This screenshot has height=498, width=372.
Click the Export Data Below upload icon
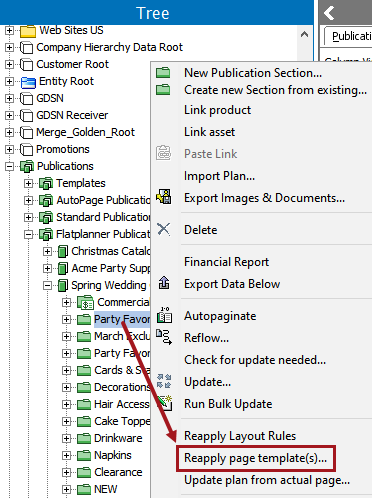[x=164, y=283]
